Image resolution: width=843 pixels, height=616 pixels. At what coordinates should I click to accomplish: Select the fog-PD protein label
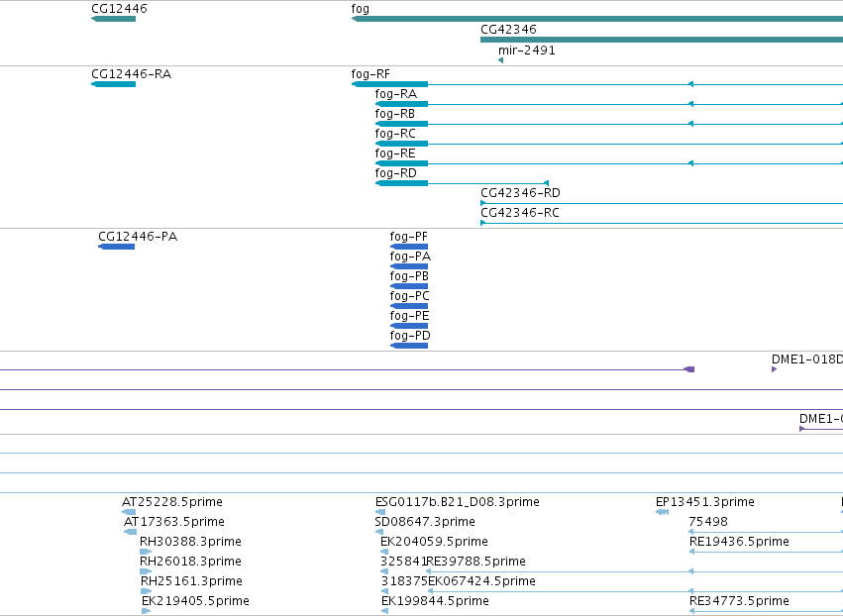(x=410, y=337)
